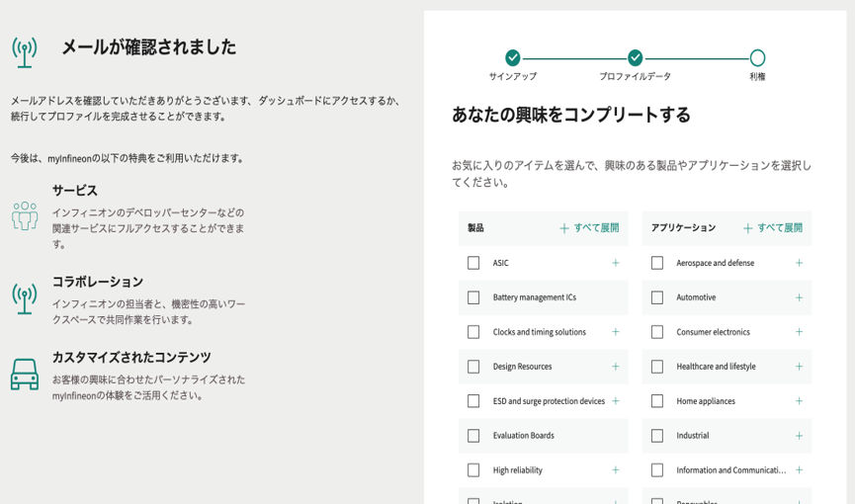The width and height of the screenshot is (855, 504).
Task: Click the アプリケーション column header
Action: click(683, 228)
